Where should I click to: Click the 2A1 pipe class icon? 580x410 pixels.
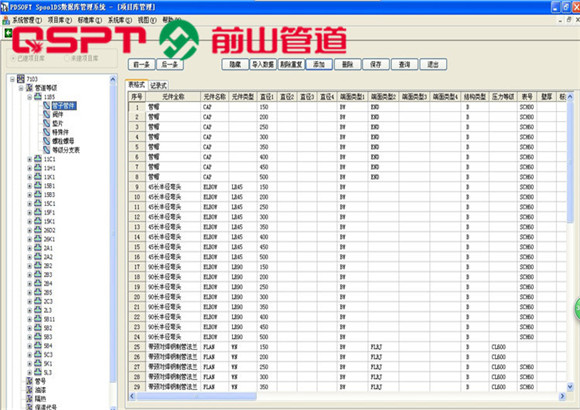coord(38,248)
